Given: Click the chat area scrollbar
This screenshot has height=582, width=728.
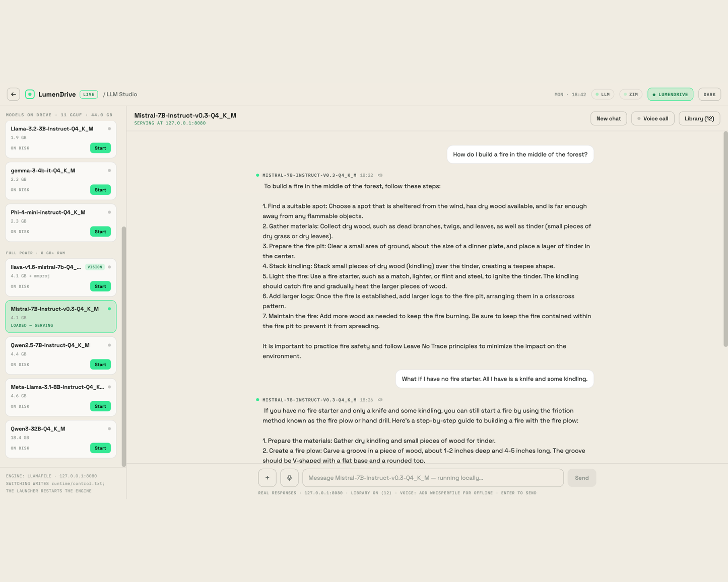Looking at the screenshot, I should tap(725, 239).
